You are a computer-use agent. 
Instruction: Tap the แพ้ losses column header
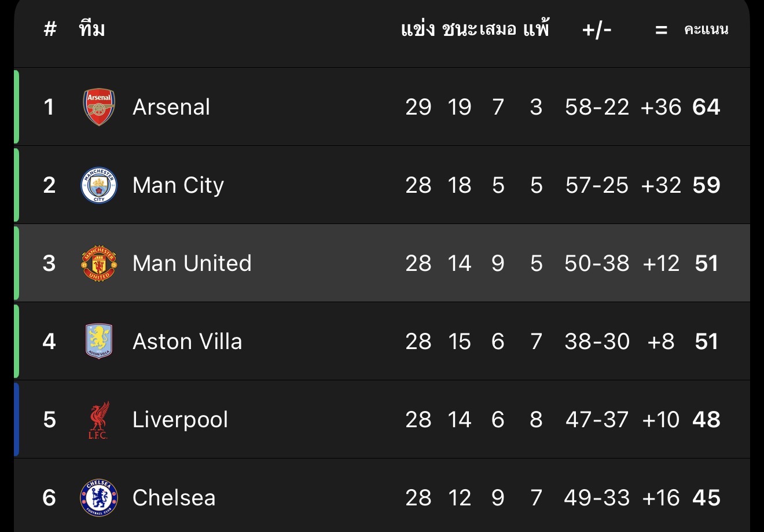[536, 29]
